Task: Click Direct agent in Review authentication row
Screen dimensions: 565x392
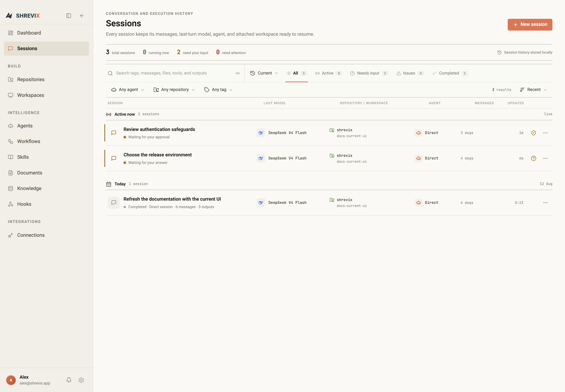Action: pos(427,133)
